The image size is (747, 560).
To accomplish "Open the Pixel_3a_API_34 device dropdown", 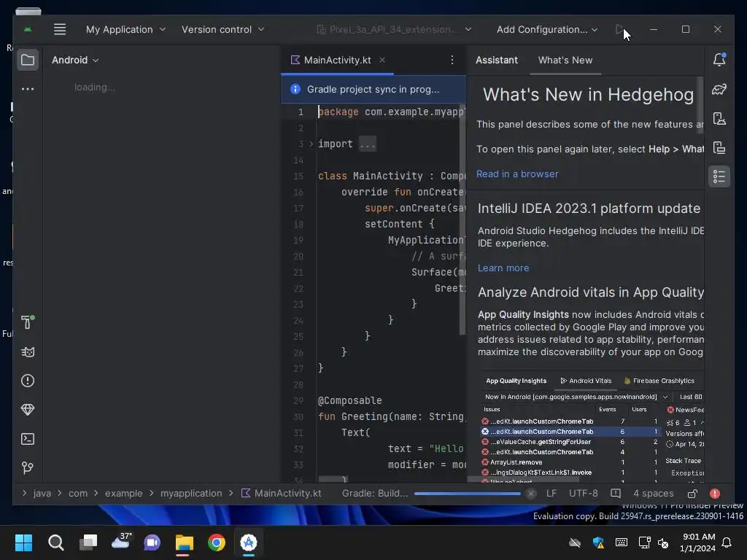I will pyautogui.click(x=394, y=29).
